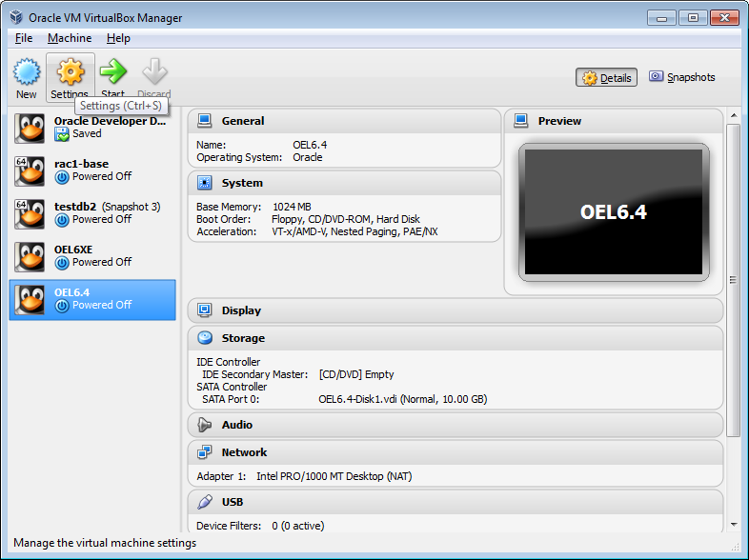
Task: Select the highlighted OEL6.4 machine name
Action: click(x=71, y=292)
